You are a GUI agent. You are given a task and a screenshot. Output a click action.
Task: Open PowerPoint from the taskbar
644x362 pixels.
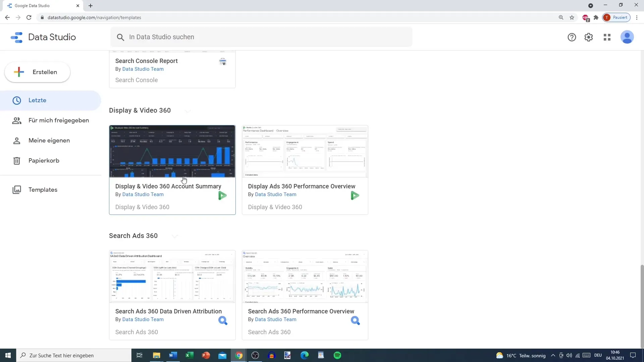[x=206, y=355]
